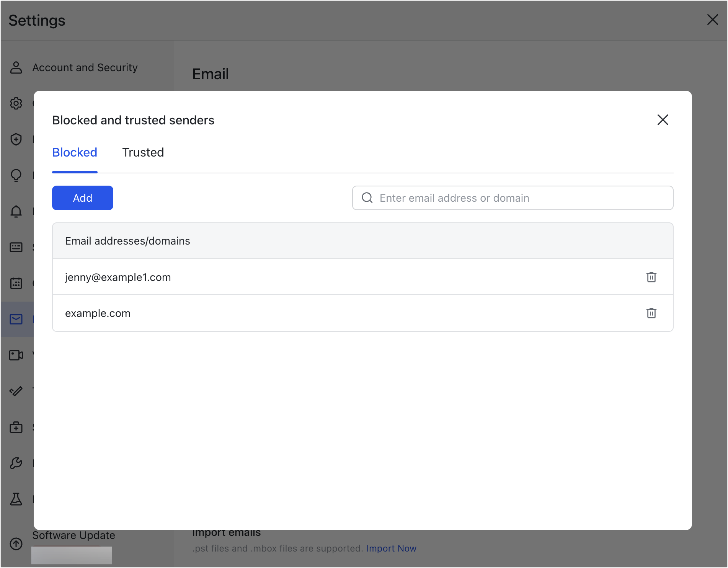
Task: Open Software Update in sidebar
Action: coord(73,535)
